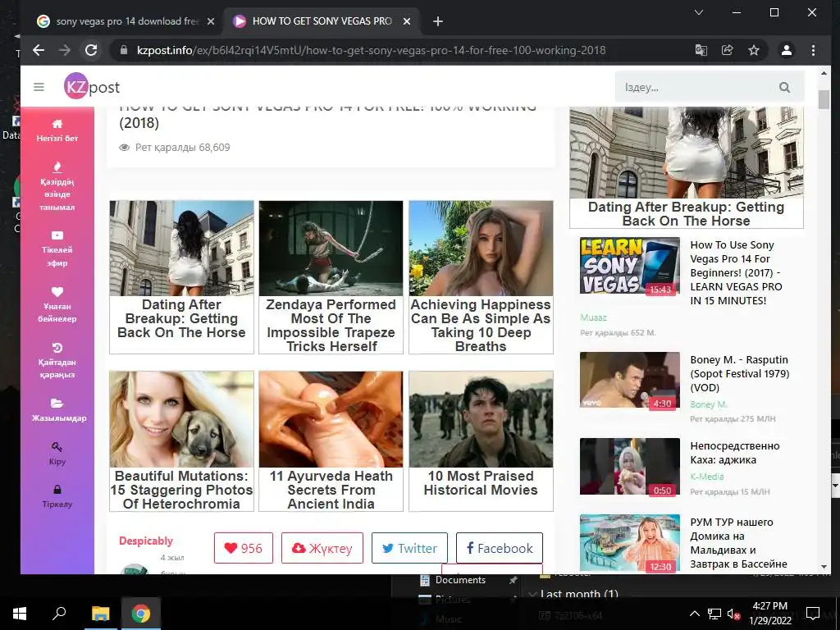Open the K-Media channel link
This screenshot has height=630, width=840.
[706, 477]
